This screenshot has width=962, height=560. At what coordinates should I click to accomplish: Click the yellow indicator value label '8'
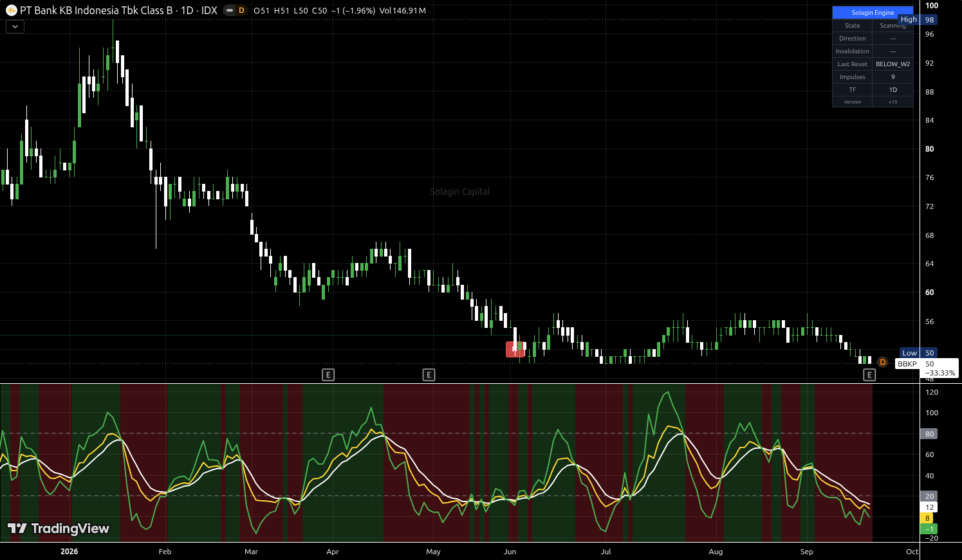927,518
